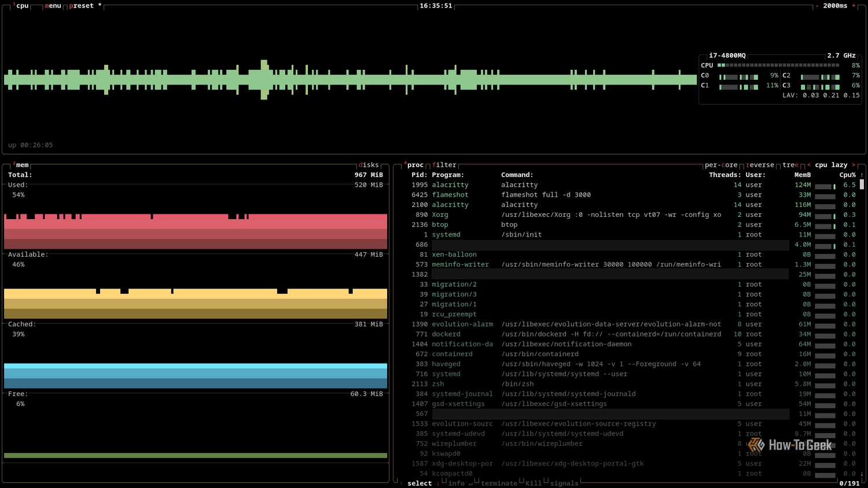Toggle reverse sort order
The image size is (868, 488).
point(760,165)
